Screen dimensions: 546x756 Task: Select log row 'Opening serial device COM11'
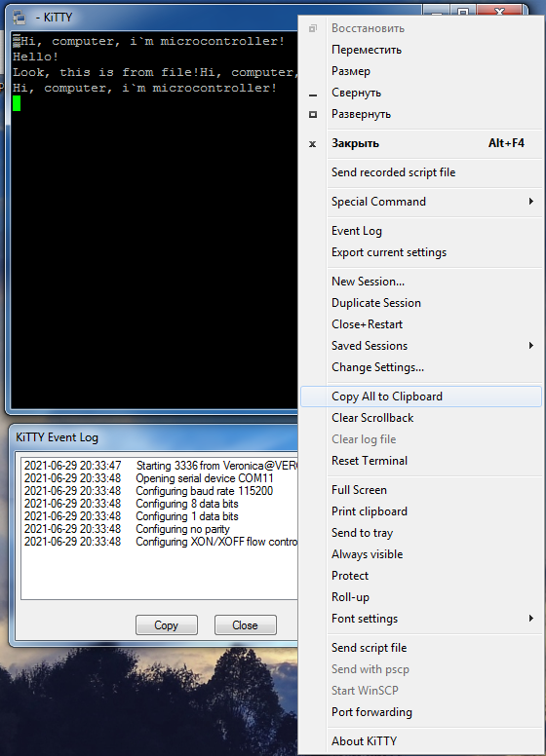pos(161,478)
